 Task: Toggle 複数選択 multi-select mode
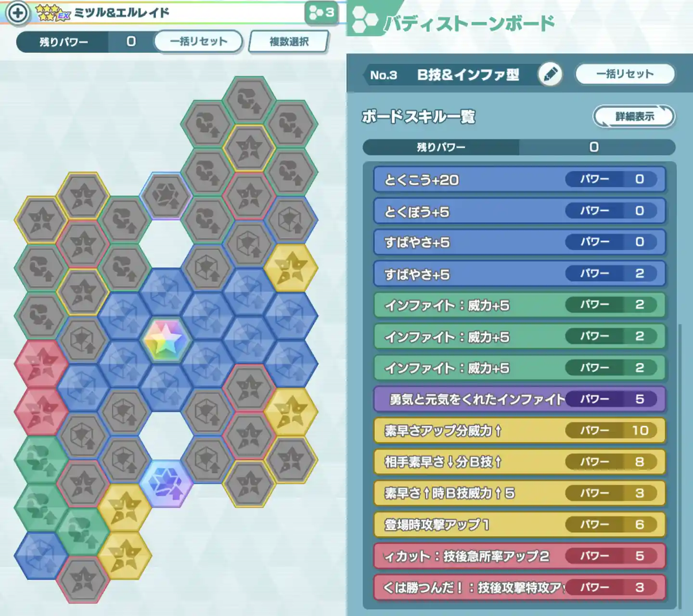(x=289, y=41)
